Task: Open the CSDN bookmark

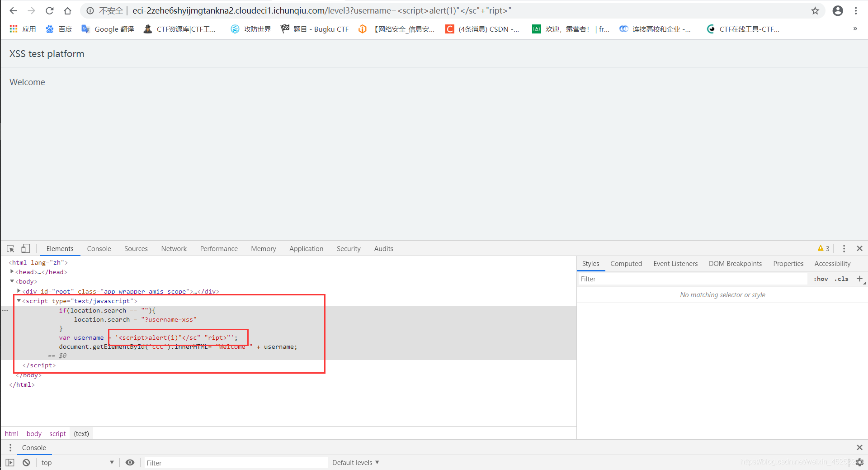Action: click(x=482, y=29)
